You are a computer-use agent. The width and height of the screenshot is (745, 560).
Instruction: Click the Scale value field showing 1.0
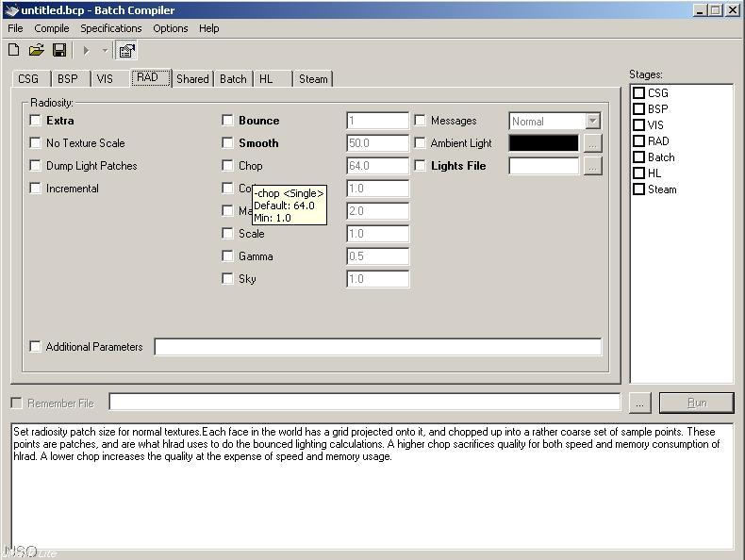377,234
